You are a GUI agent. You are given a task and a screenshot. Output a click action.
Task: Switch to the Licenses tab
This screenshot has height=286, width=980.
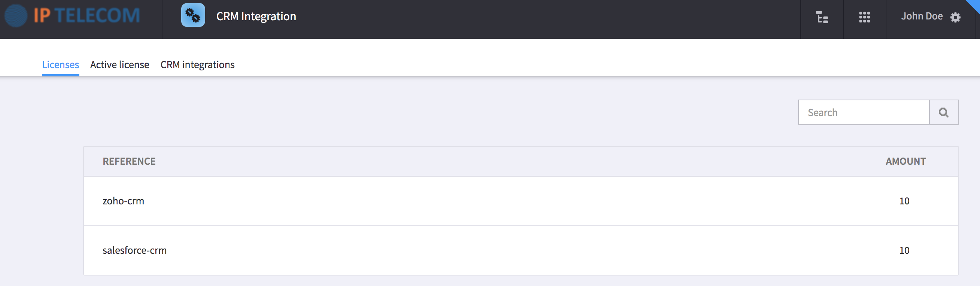(61, 65)
